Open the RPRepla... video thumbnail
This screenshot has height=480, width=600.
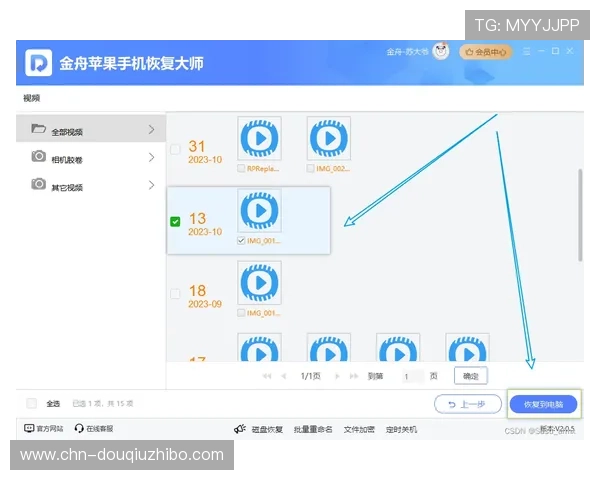259,138
